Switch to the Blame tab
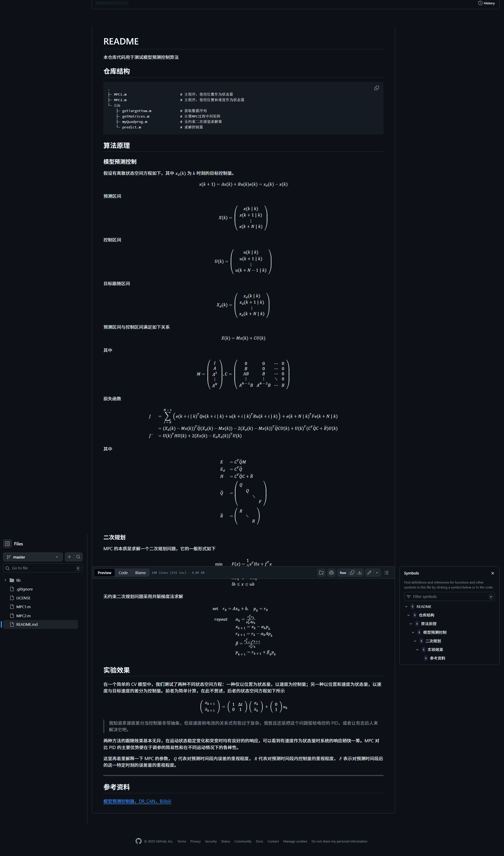The height and width of the screenshot is (856, 504). coord(141,572)
